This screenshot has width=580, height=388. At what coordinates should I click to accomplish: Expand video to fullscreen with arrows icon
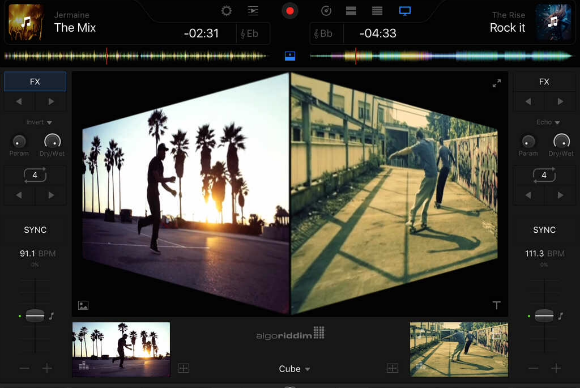click(497, 83)
